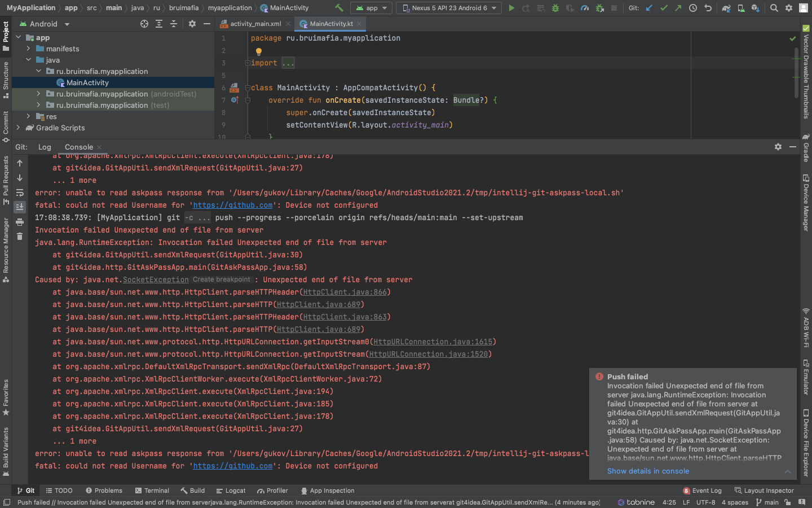Push commits using Git push arrow
The width and height of the screenshot is (812, 508).
(x=677, y=8)
